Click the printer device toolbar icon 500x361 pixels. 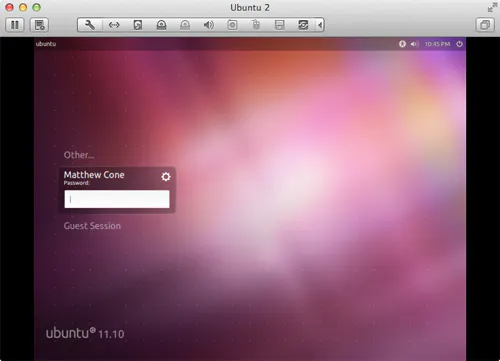[279, 25]
